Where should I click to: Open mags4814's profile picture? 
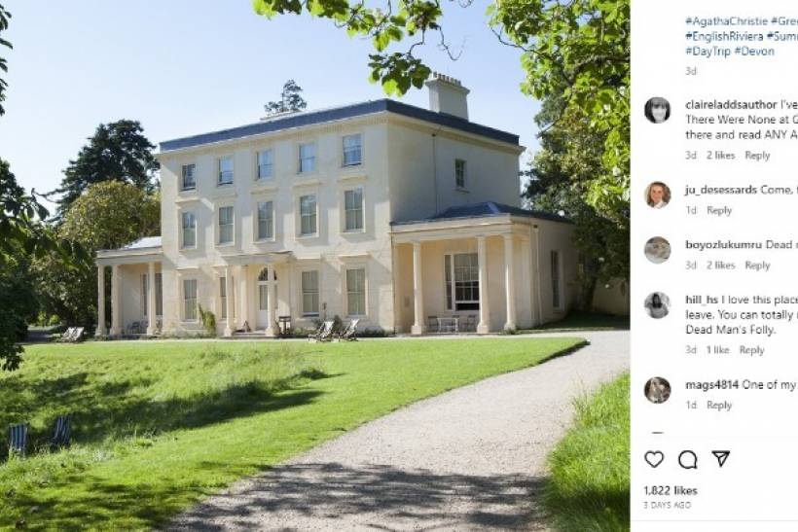(x=658, y=390)
